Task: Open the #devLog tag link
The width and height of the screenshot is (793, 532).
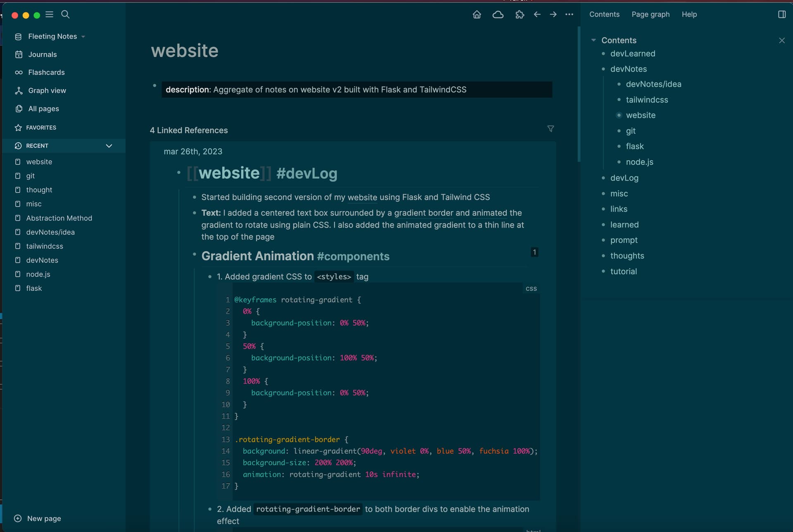Action: pos(306,173)
